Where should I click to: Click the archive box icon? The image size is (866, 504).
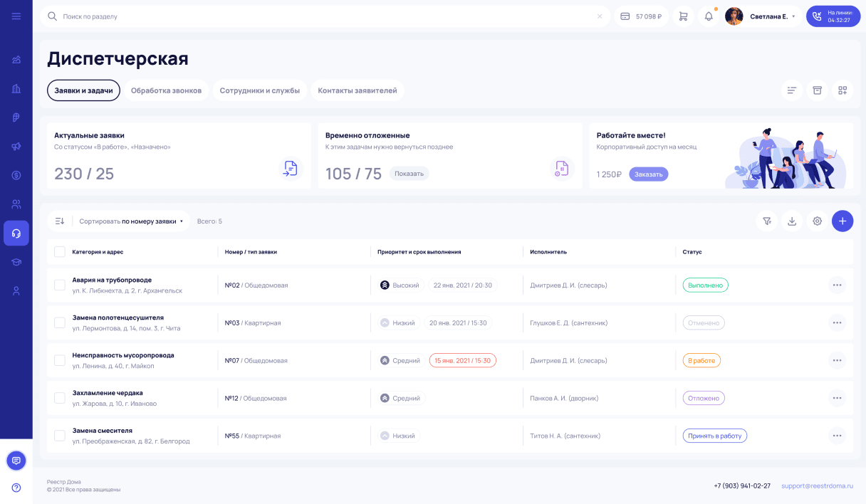(817, 90)
